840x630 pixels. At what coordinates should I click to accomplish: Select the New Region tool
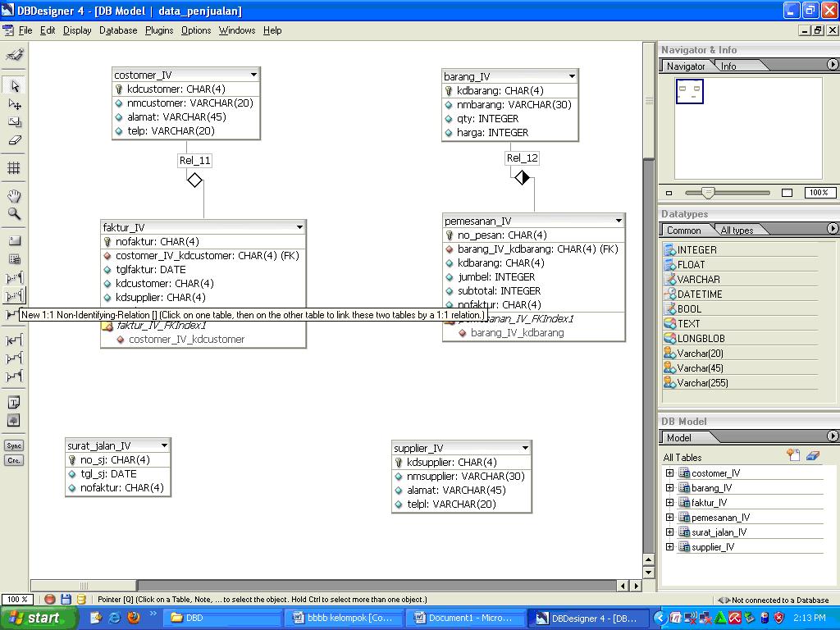[x=15, y=241]
